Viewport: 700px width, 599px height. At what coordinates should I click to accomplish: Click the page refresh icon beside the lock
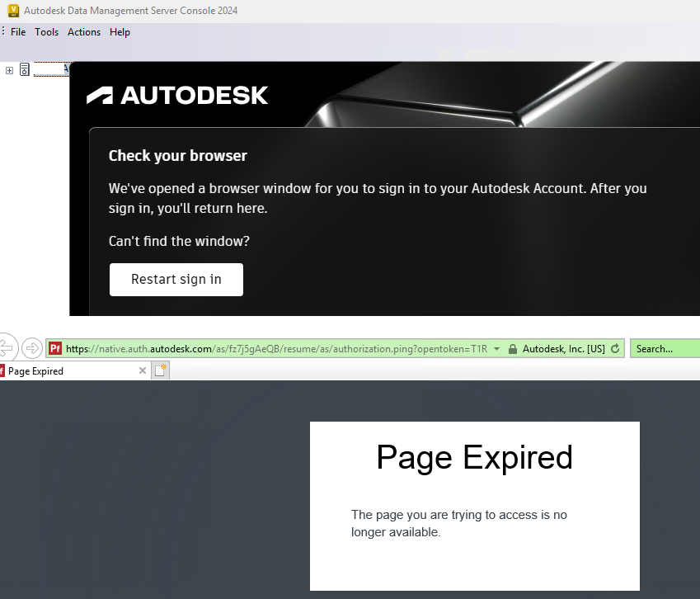615,347
